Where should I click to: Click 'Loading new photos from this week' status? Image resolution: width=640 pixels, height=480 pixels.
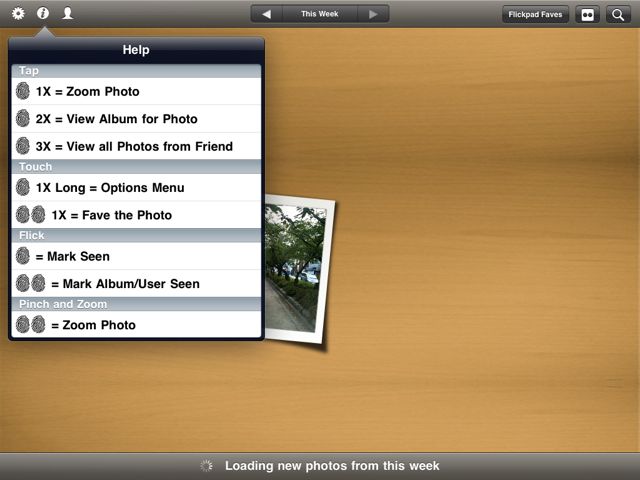point(332,466)
